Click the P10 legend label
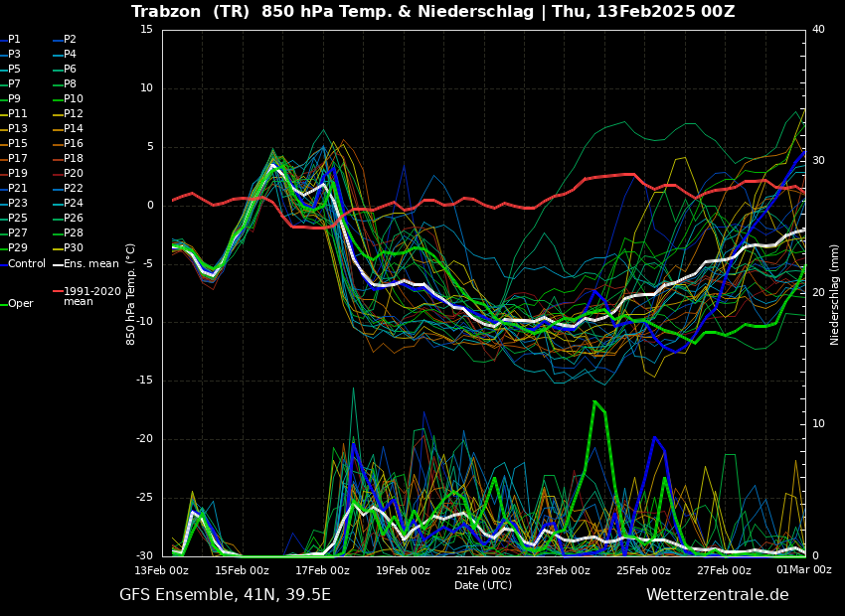 (x=74, y=98)
